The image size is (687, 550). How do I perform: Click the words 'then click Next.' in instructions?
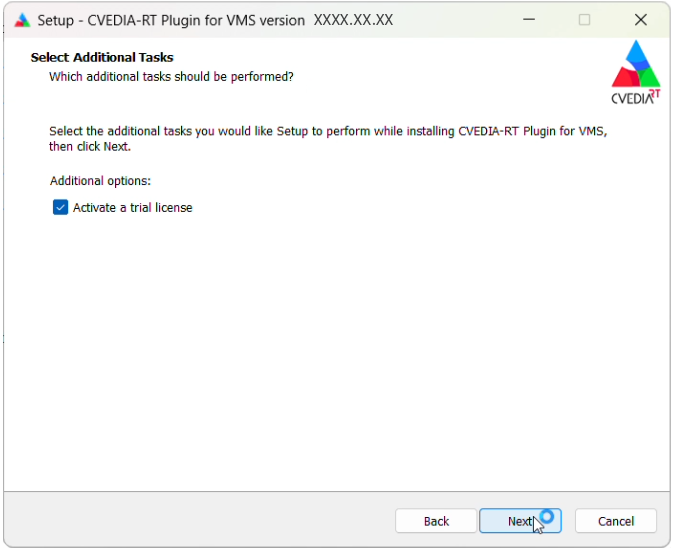pos(90,146)
